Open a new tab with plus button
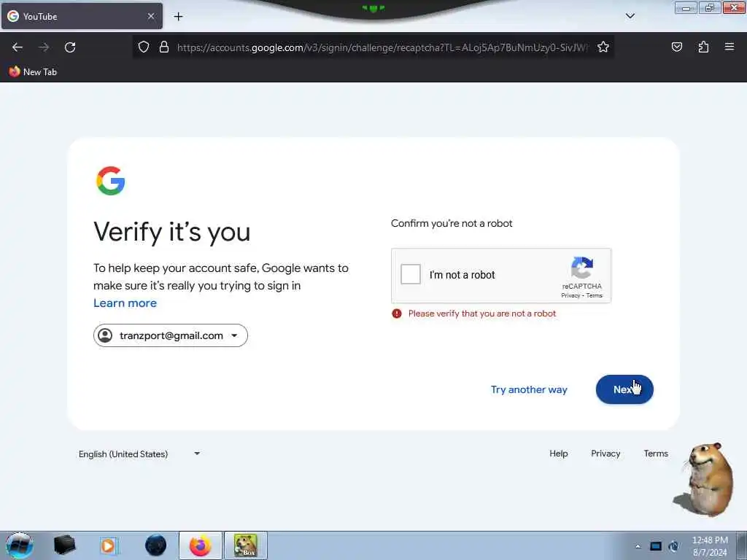 [x=178, y=17]
